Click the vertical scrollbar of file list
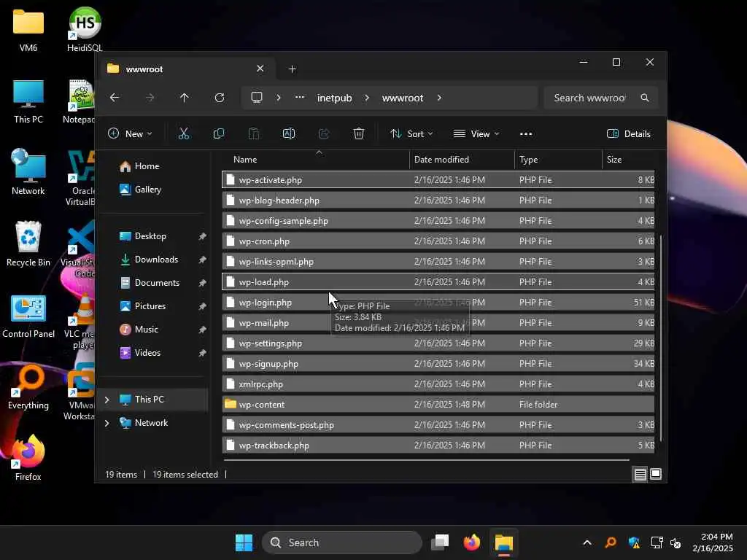747x560 pixels. [x=661, y=338]
